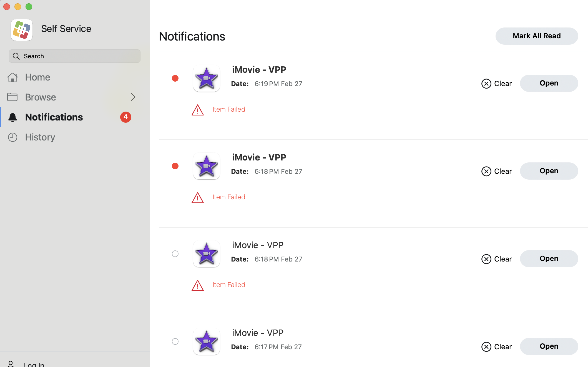Image resolution: width=588 pixels, height=367 pixels.
Task: Open the 6:17 PM iMovie notification
Action: tap(549, 346)
